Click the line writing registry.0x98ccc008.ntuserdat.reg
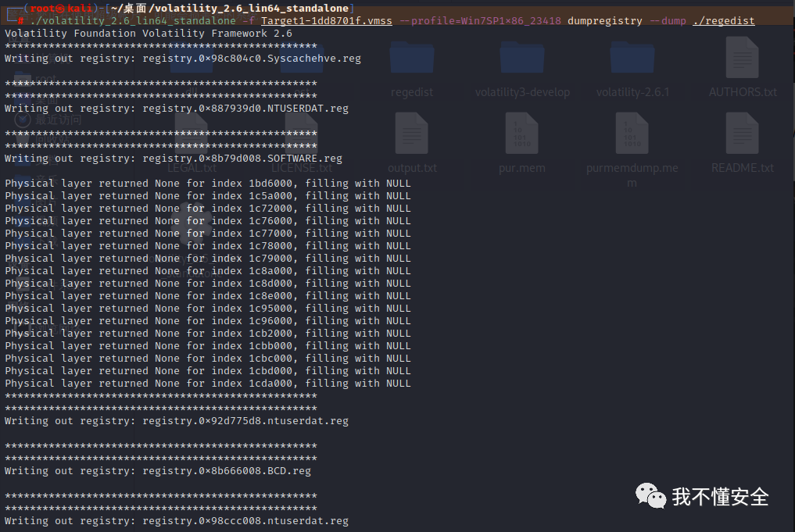The width and height of the screenshot is (795, 532). (177, 521)
